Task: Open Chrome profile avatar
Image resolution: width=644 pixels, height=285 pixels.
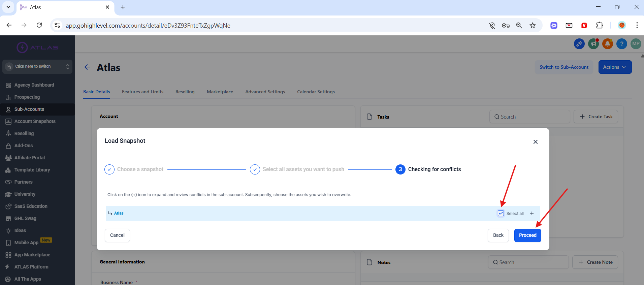Action: pos(622,25)
